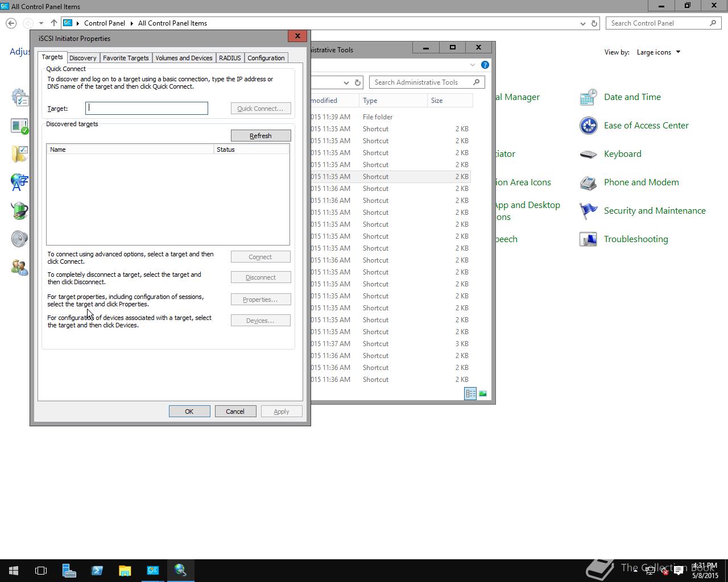Open the Troubleshooting icon
This screenshot has width=728, height=582.
click(x=588, y=239)
